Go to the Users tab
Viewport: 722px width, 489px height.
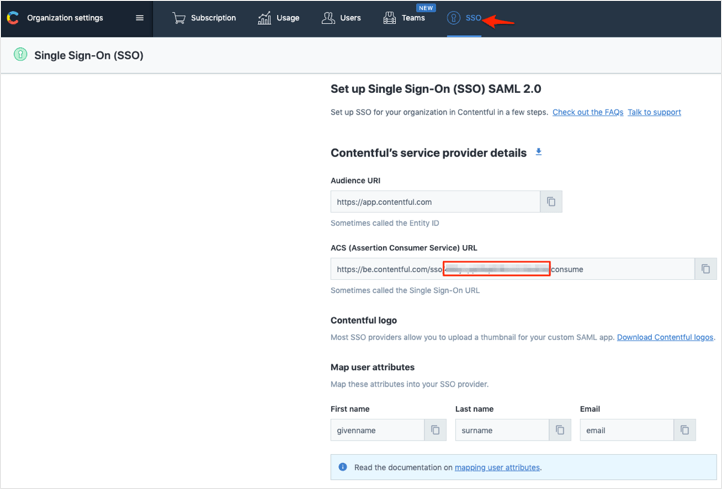pos(341,18)
